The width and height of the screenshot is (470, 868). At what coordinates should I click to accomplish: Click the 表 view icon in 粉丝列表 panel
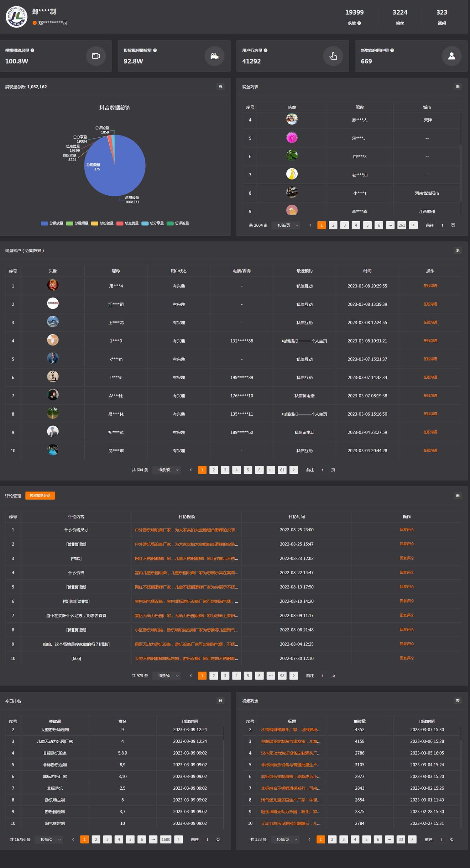[457, 87]
